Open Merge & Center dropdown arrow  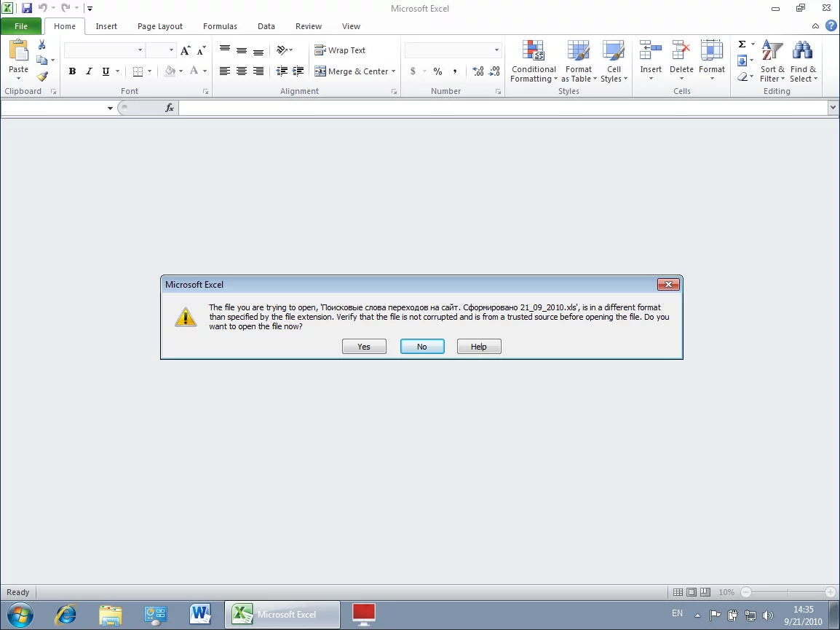tap(394, 71)
